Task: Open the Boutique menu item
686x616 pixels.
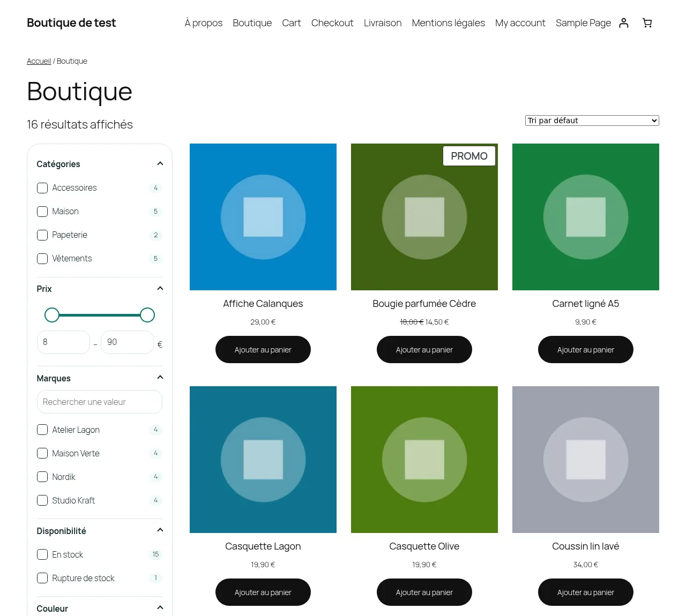Action: click(x=252, y=23)
